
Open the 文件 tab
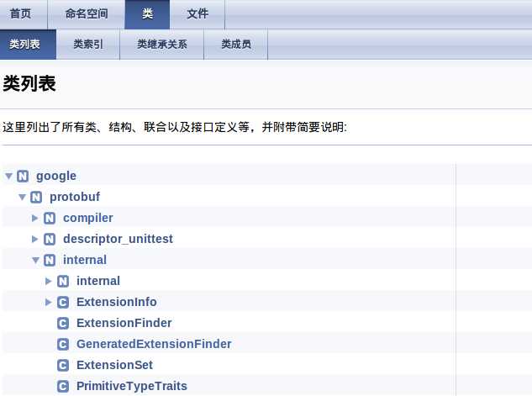coord(198,14)
